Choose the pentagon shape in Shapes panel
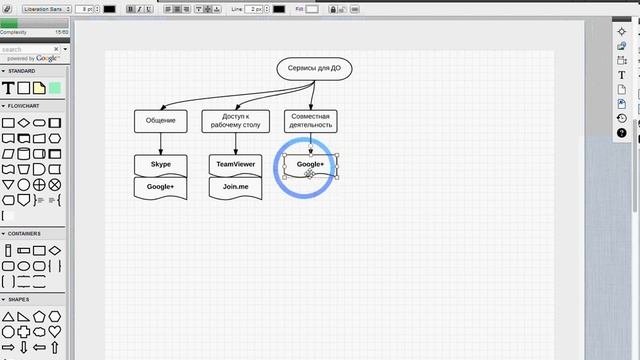Screen dimensions: 640x360 click(39, 316)
